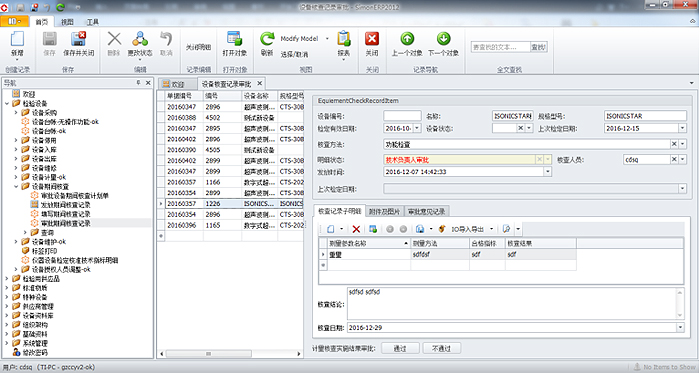
Task: Click the pin icon on navigation panel
Action: (x=138, y=83)
